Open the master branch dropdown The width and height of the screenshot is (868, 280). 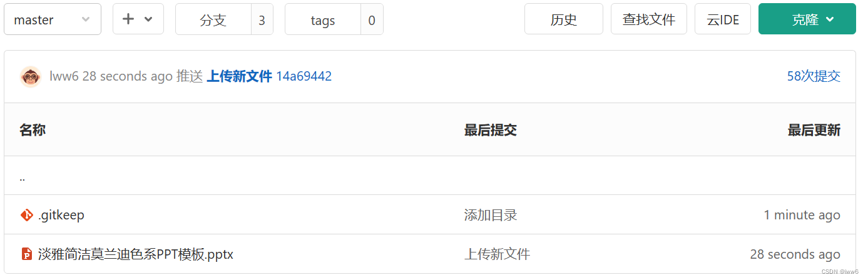coord(53,19)
